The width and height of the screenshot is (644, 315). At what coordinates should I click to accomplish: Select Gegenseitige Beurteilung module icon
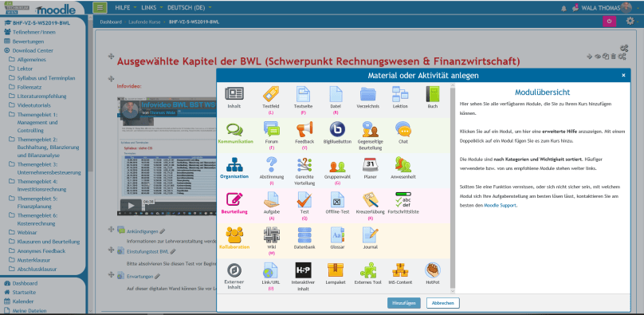370,129
